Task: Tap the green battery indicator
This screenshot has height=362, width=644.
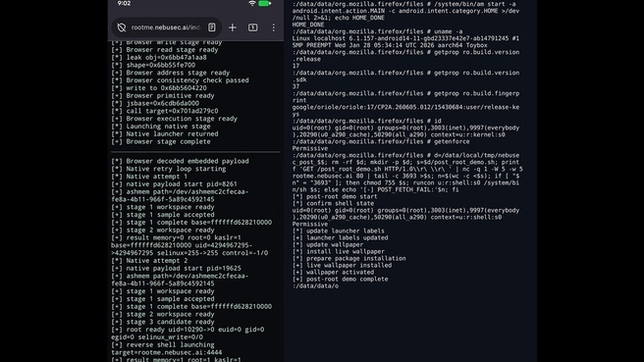Action: [x=264, y=3]
